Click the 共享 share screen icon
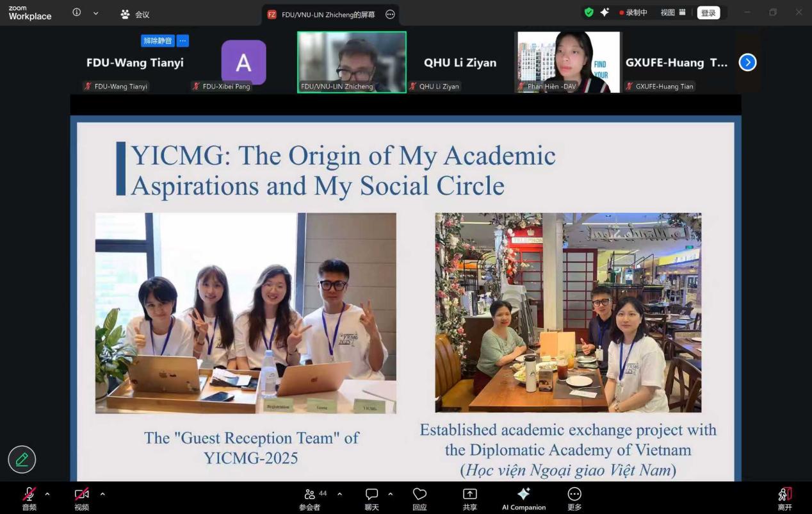Screen dimensions: 812x514 point(469,494)
